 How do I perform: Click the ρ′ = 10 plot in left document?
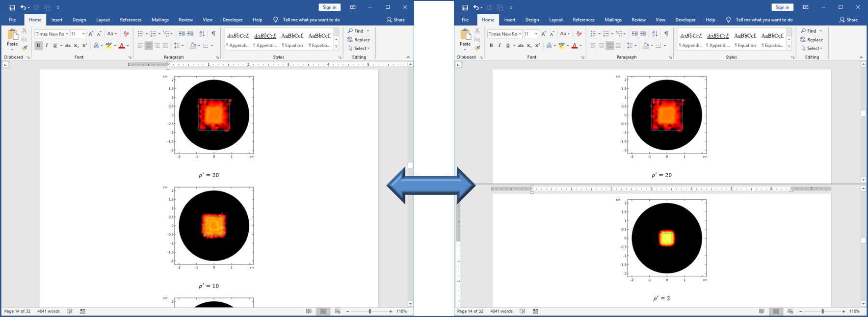(210, 227)
